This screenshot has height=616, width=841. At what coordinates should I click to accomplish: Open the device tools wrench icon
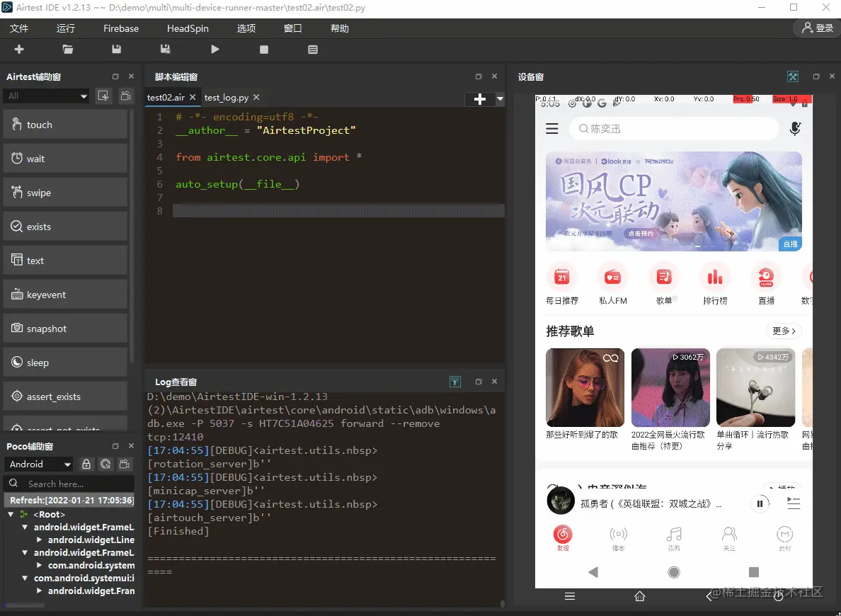tap(793, 76)
